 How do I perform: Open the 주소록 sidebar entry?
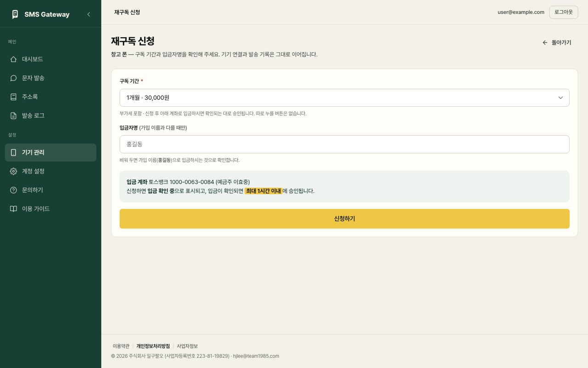click(51, 97)
